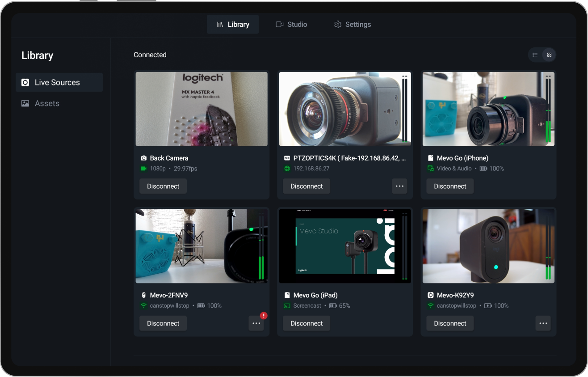
Task: Open Assets via the image icon
Action: pos(25,103)
